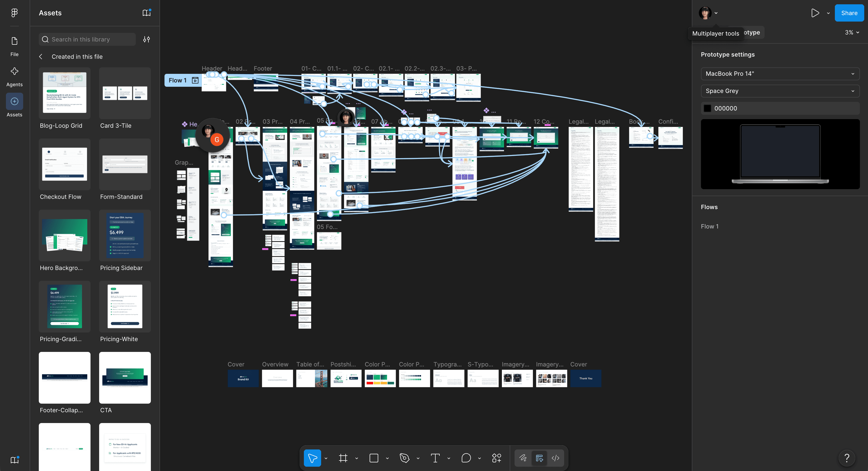868x471 pixels.
Task: Open the Actions components tool
Action: pos(497,458)
